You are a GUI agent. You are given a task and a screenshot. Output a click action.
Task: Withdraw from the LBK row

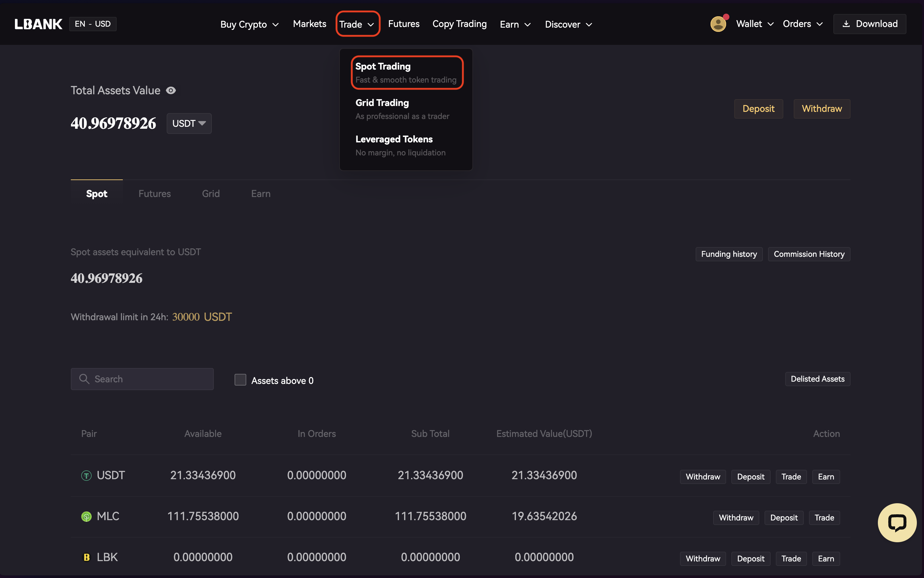click(702, 558)
